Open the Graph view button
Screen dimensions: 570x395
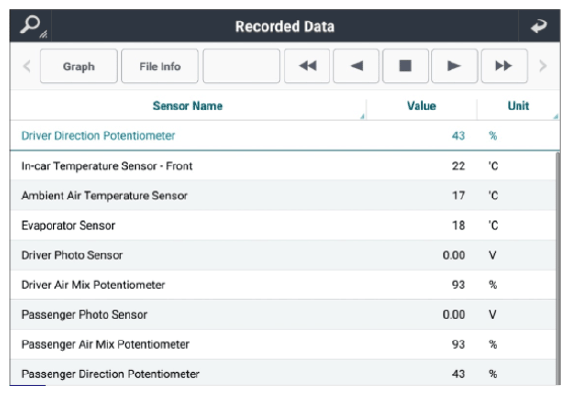79,66
